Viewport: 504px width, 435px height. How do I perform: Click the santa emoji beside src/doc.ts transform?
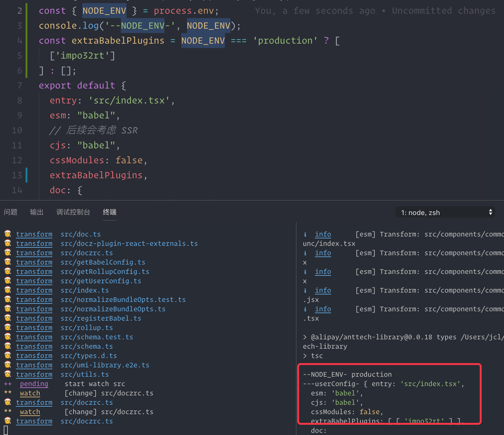point(7,233)
